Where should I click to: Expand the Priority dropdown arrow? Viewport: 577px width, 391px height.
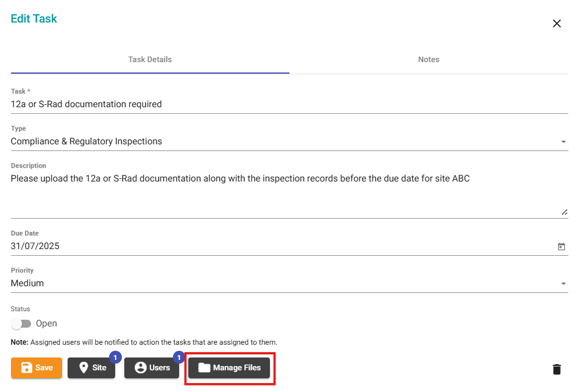(x=563, y=284)
